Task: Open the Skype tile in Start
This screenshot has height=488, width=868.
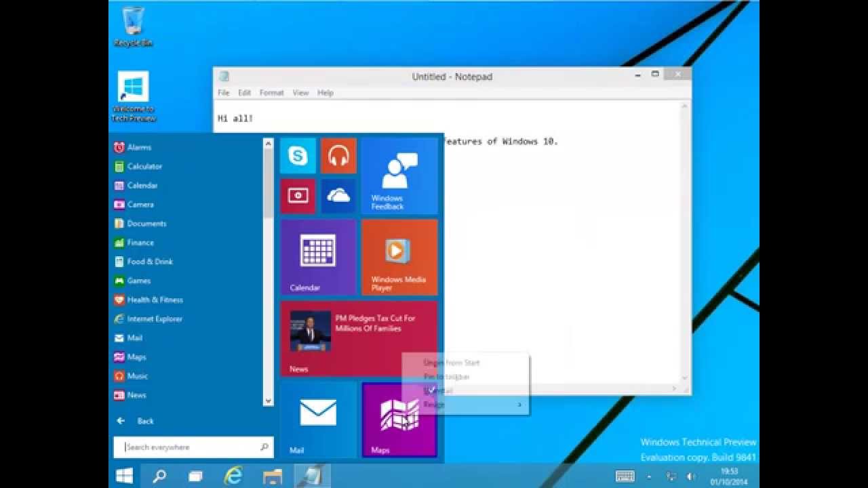Action: 298,156
